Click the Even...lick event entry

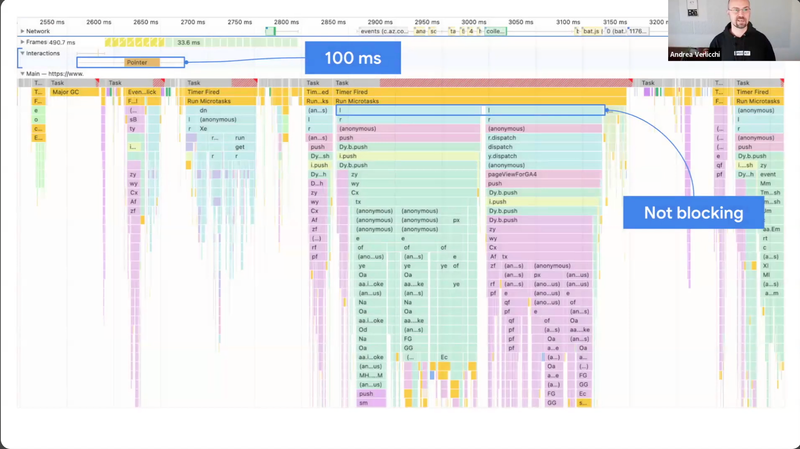(144, 92)
